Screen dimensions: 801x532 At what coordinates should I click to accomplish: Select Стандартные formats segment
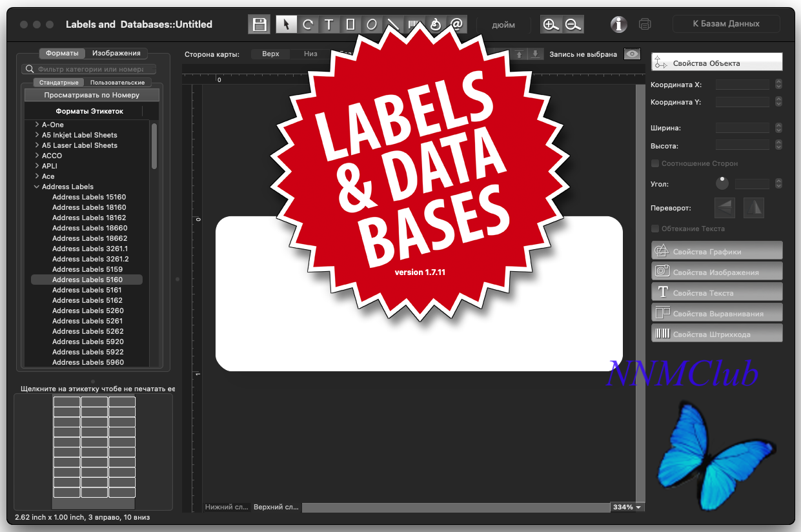59,83
